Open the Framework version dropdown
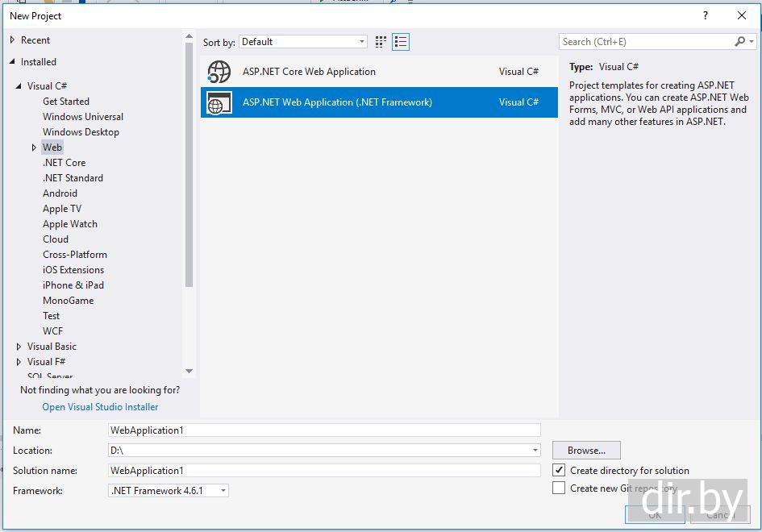 (x=169, y=491)
